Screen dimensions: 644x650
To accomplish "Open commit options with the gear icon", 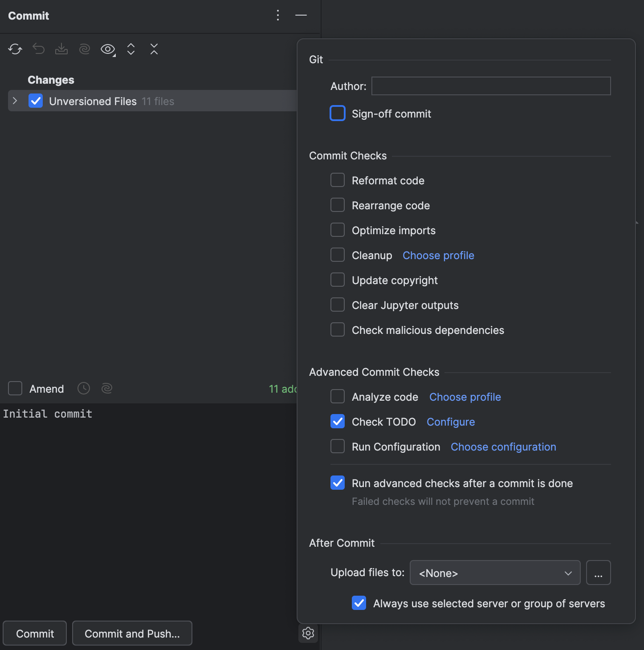I will tap(308, 633).
